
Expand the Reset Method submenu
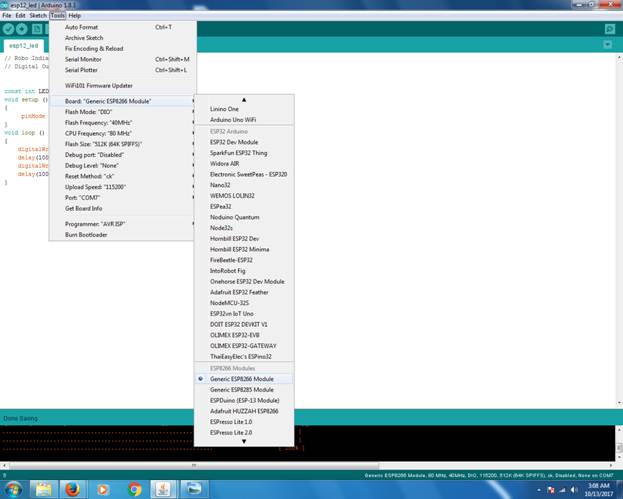[x=122, y=176]
